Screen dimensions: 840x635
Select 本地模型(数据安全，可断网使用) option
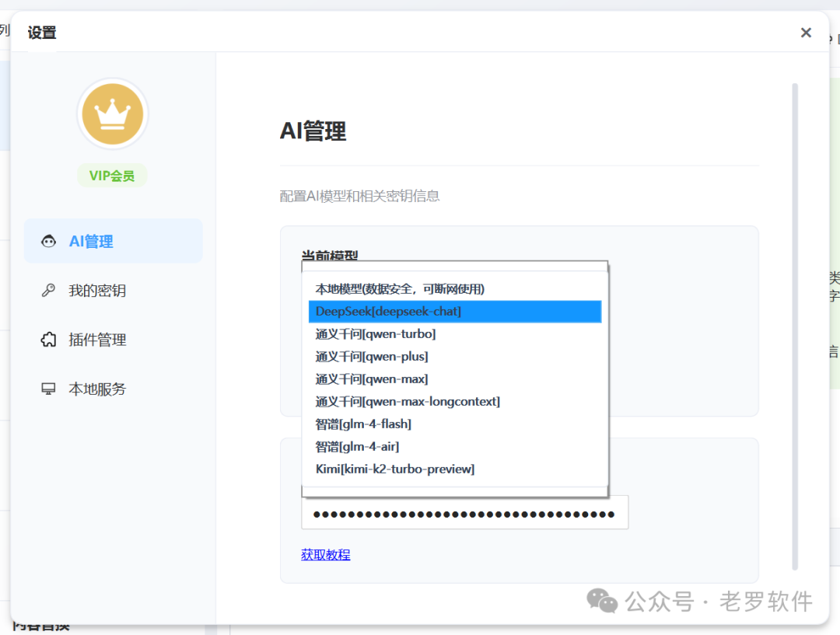(x=455, y=289)
